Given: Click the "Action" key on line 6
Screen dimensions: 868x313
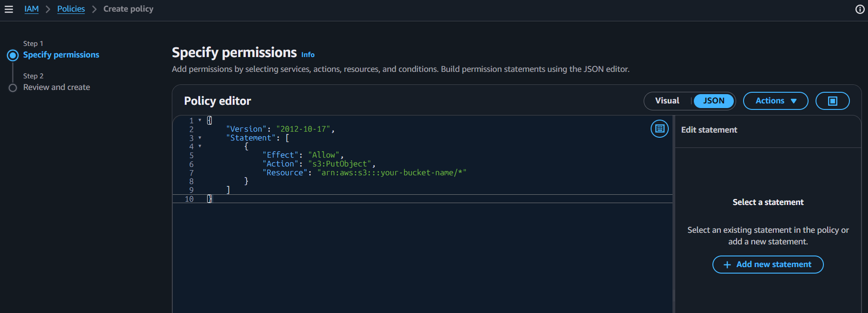Looking at the screenshot, I should pos(281,164).
